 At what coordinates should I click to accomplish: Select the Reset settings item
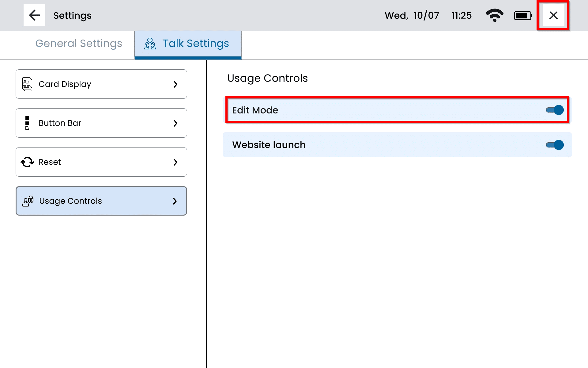(101, 162)
